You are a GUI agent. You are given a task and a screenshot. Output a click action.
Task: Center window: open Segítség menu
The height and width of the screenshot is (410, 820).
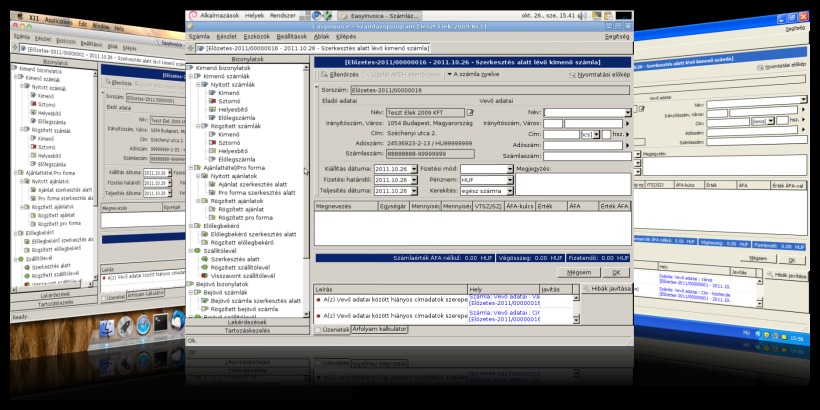(x=617, y=37)
